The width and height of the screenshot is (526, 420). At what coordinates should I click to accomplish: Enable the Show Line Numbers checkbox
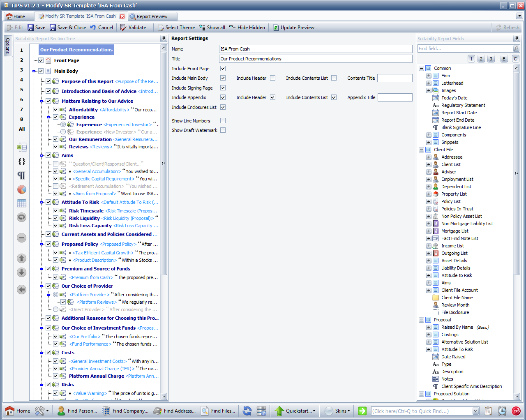coord(223,121)
